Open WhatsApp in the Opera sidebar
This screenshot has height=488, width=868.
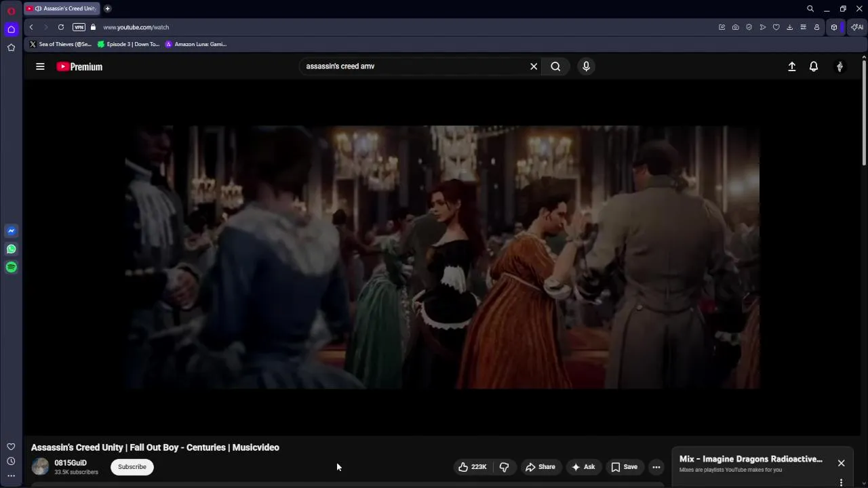11,249
